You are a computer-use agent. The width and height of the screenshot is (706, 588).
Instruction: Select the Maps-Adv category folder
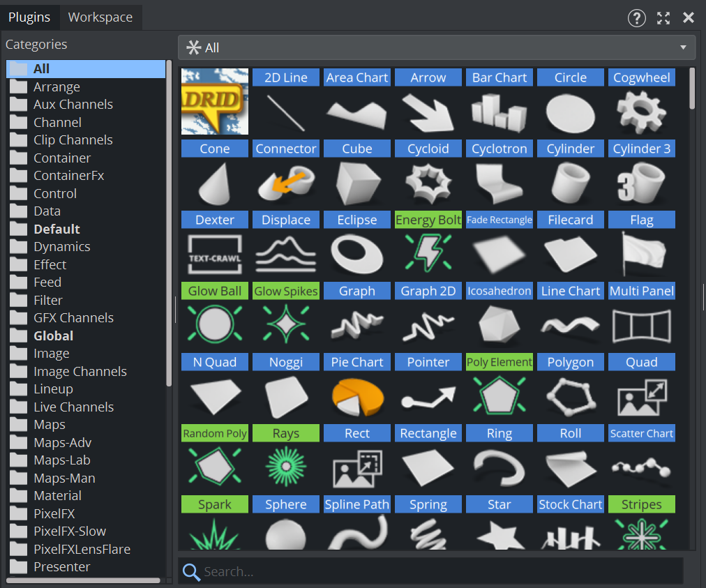pos(62,442)
